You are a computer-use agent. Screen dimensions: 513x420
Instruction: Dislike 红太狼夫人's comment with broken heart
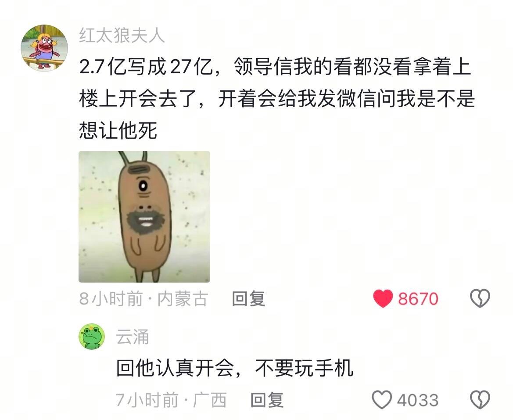click(480, 298)
